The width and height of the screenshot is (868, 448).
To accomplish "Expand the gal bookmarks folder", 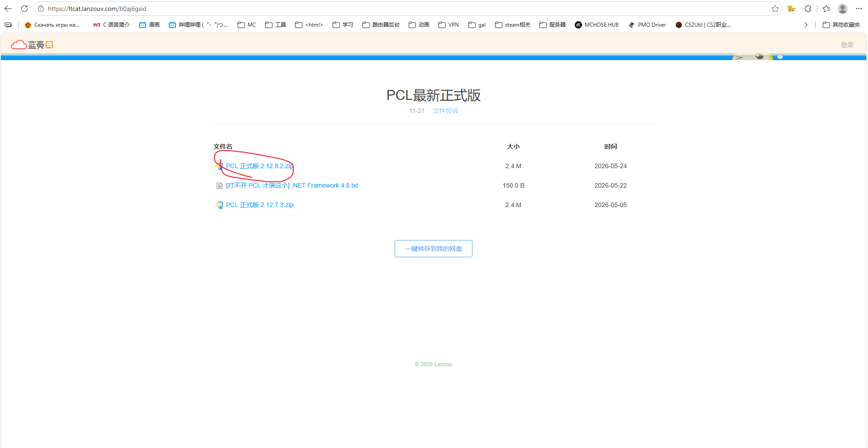I will [477, 25].
